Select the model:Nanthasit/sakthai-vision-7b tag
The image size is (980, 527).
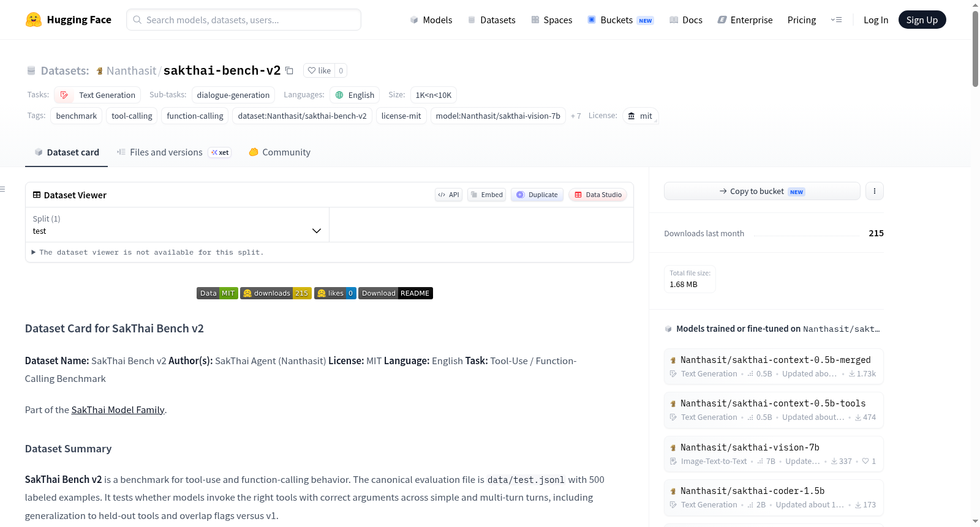click(x=498, y=116)
